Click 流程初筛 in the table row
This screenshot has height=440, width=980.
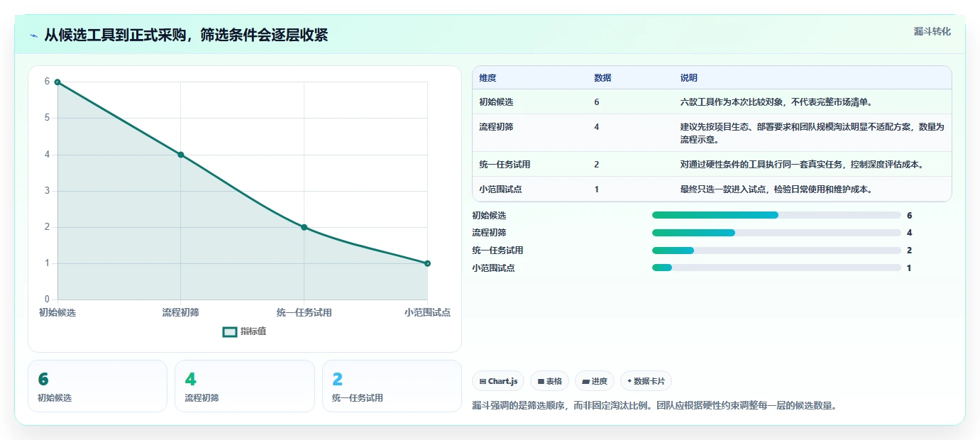tap(496, 127)
